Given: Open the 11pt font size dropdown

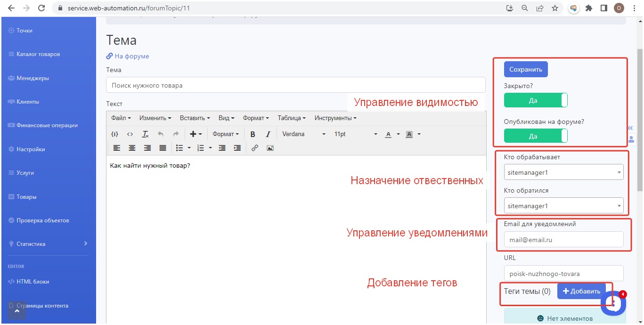Looking at the screenshot, I should tap(356, 134).
